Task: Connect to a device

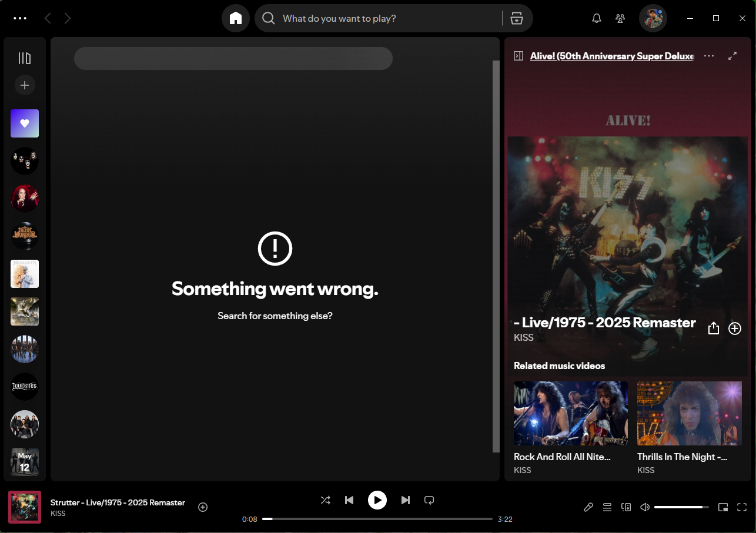Action: [626, 507]
